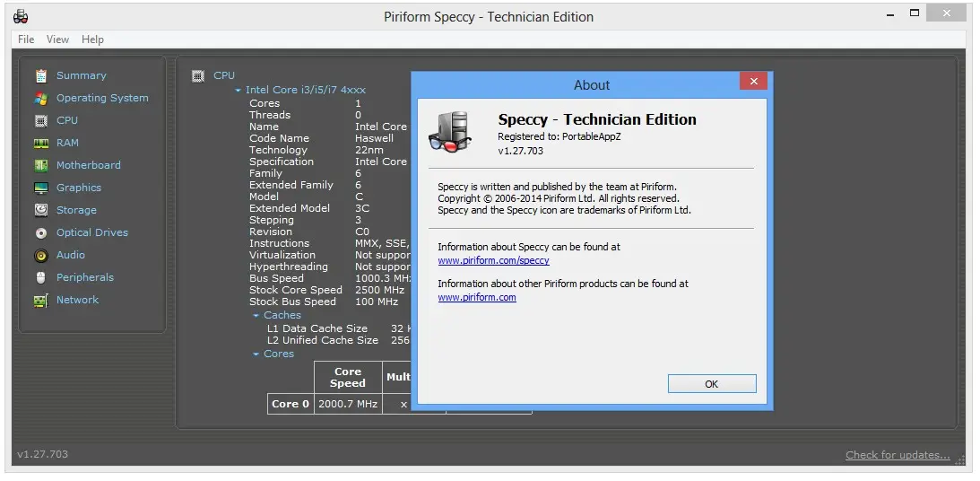This screenshot has width=980, height=481.
Task: Open the View menu
Action: point(57,39)
